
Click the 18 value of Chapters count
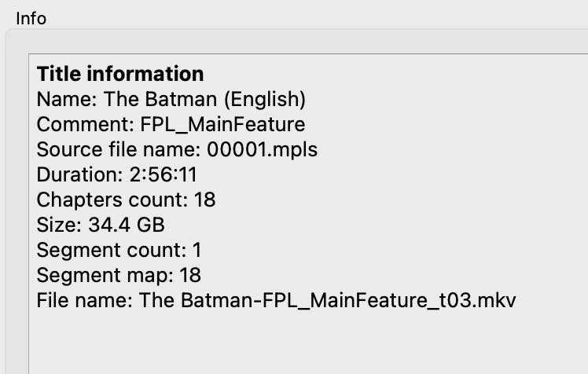tap(204, 200)
